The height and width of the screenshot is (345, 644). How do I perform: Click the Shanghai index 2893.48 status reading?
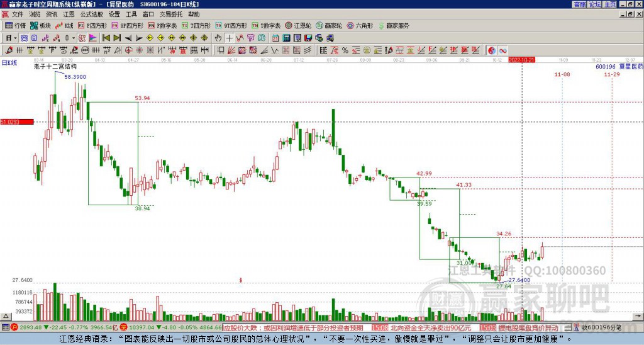tap(31, 328)
